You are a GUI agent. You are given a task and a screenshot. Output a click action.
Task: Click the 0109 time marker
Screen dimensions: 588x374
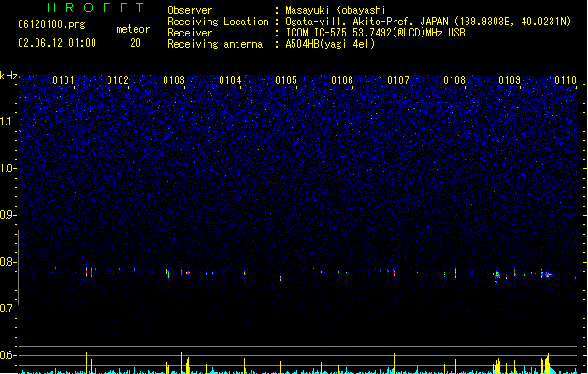pyautogui.click(x=509, y=80)
